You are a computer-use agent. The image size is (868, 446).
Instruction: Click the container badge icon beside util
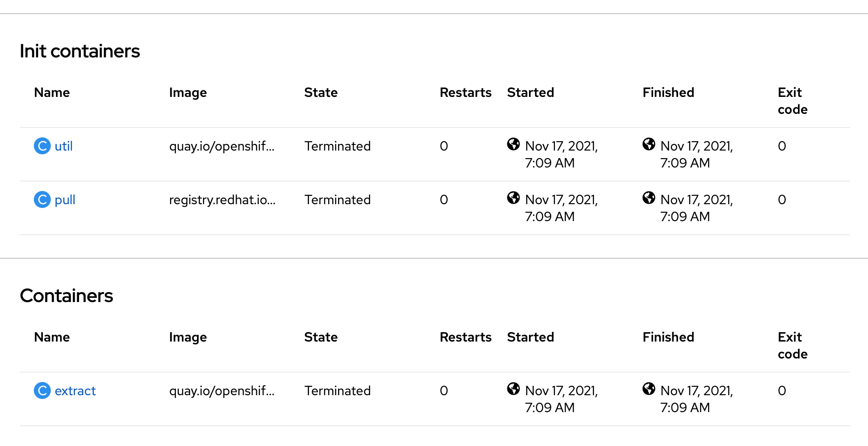pos(42,146)
